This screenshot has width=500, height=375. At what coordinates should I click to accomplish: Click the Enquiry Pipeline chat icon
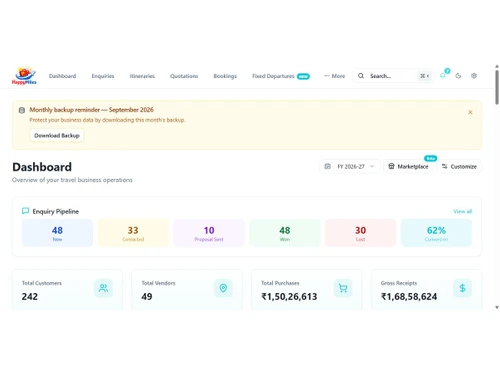(x=25, y=211)
